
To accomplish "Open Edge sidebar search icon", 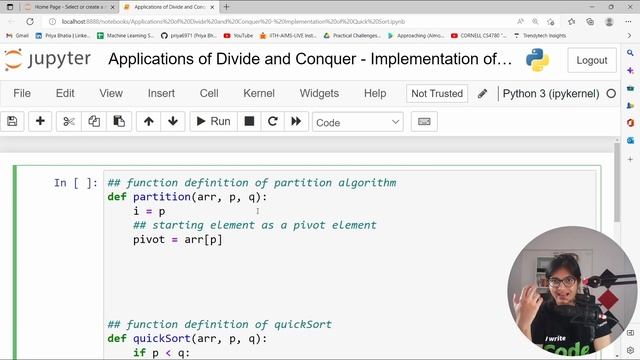I will [631, 53].
